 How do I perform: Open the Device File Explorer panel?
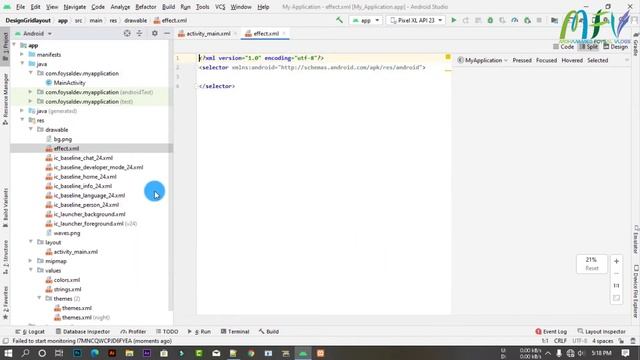pyautogui.click(x=636, y=291)
